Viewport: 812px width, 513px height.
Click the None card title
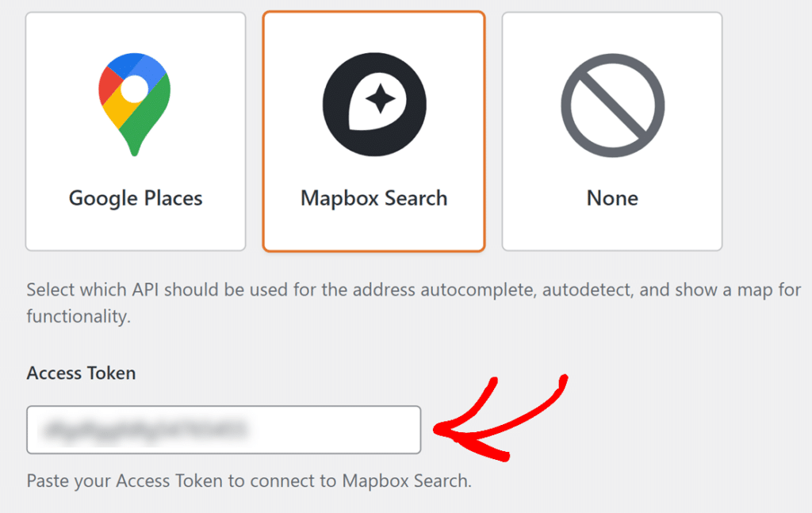tap(611, 198)
